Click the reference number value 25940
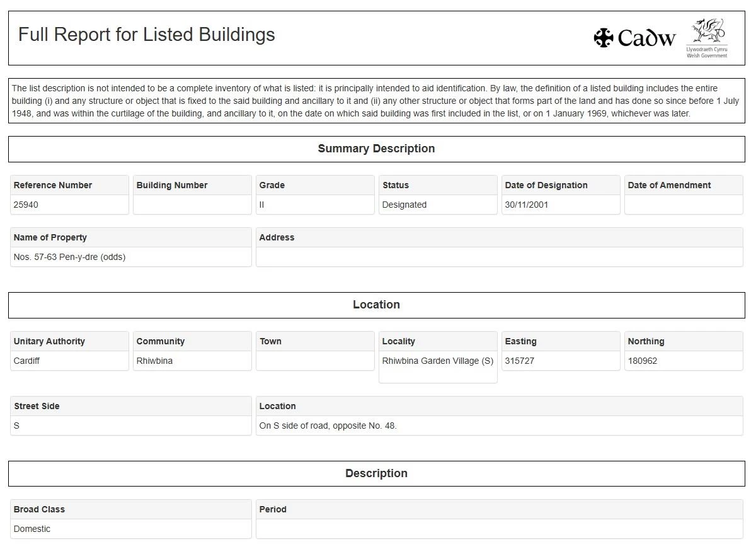The height and width of the screenshot is (547, 756). (26, 205)
